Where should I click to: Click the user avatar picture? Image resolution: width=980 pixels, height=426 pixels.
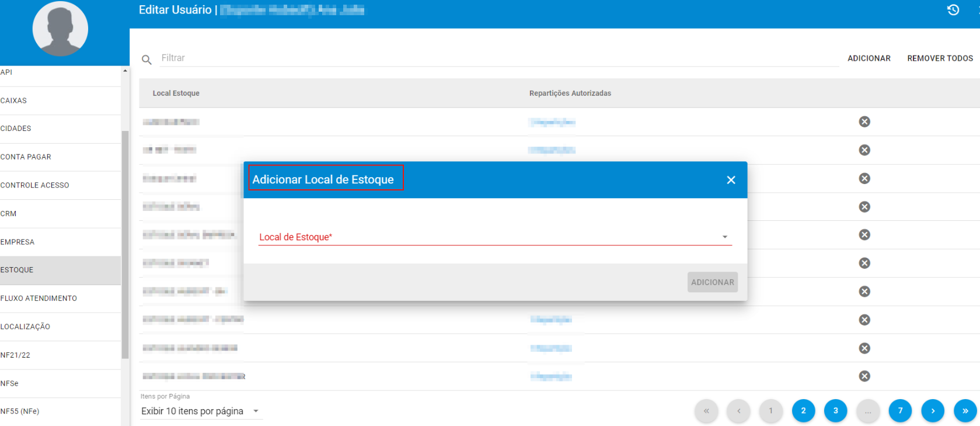[x=60, y=29]
